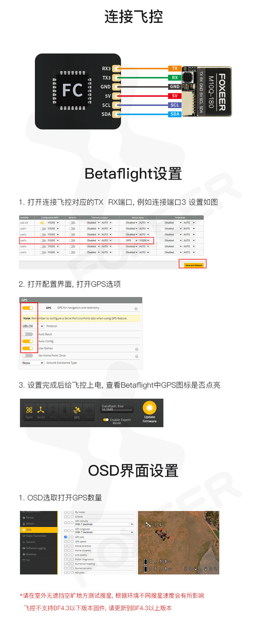Screen dimensions: 267x644
Task: Click help icon on Use Galileo row
Action: (137, 349)
